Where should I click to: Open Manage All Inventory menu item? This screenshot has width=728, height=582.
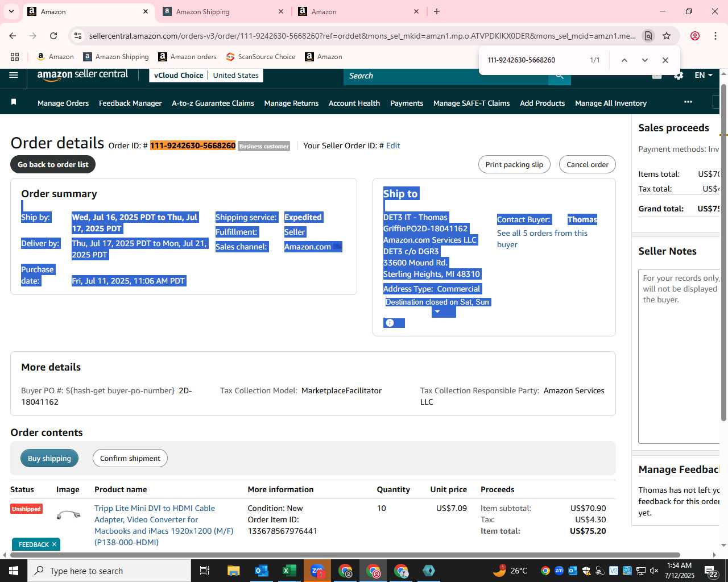(611, 103)
